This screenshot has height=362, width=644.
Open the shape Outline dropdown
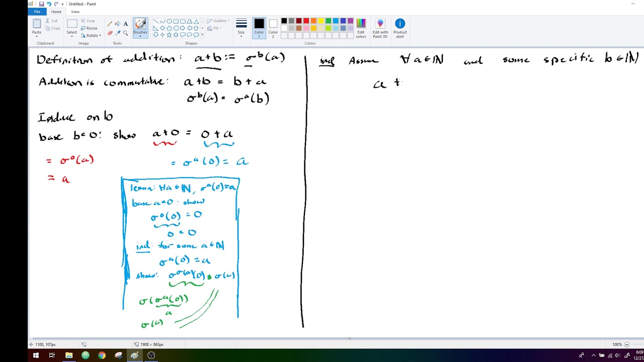click(x=217, y=21)
